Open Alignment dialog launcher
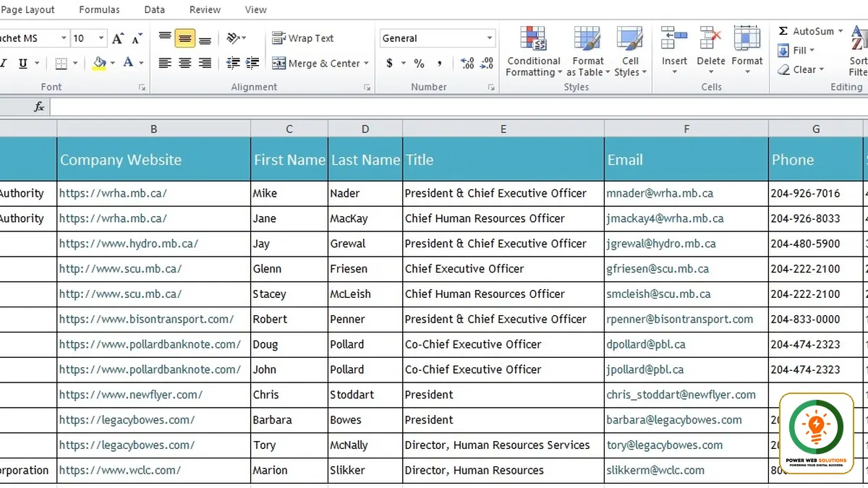This screenshot has height=488, width=868. pos(367,87)
